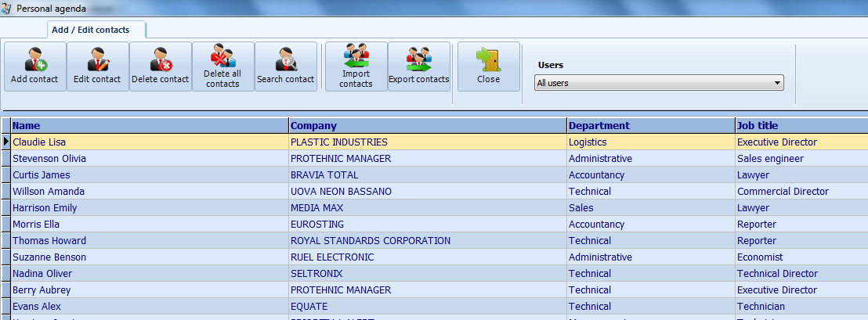Viewport: 868px width, 320px height.
Task: Sort by Name column header
Action: pyautogui.click(x=149, y=125)
